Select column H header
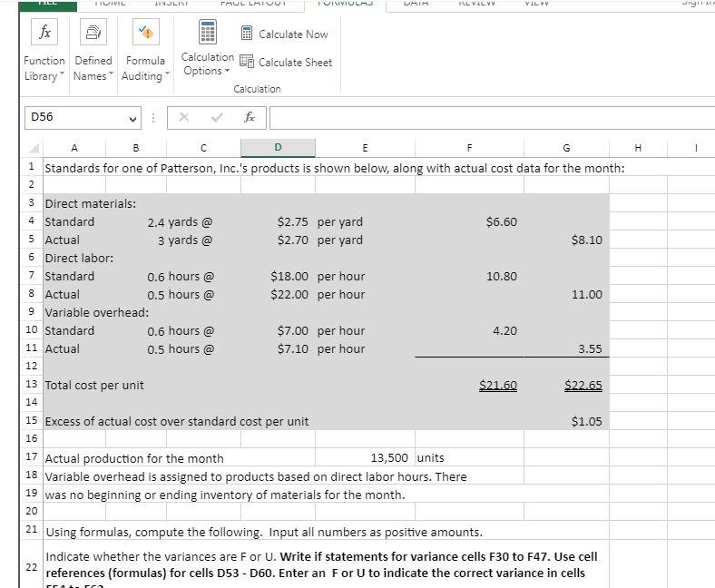This screenshot has height=588, width=715. coord(638,148)
